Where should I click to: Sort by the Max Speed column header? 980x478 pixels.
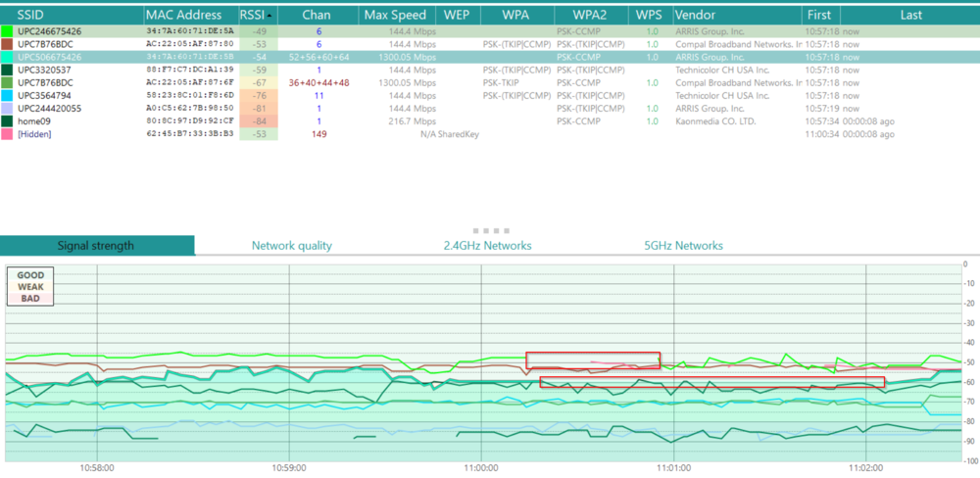coord(395,16)
